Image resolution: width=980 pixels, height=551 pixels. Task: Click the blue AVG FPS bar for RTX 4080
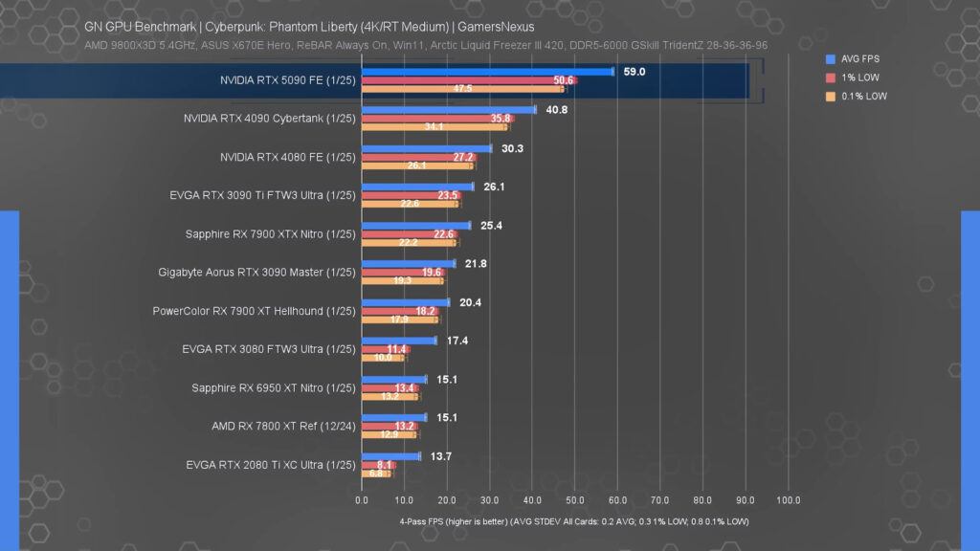pos(426,148)
